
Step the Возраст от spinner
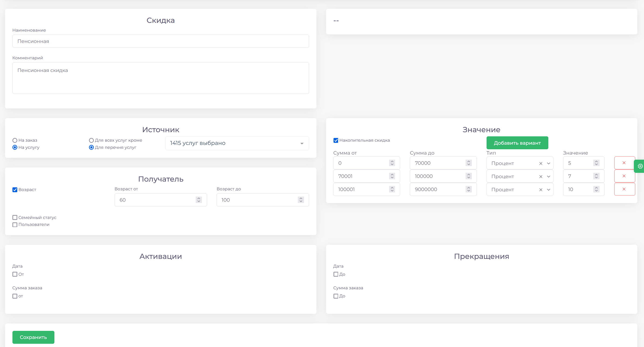click(199, 200)
